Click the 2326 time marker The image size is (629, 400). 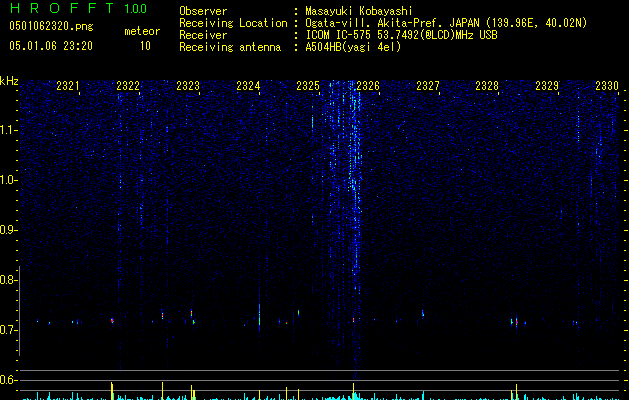click(x=368, y=86)
